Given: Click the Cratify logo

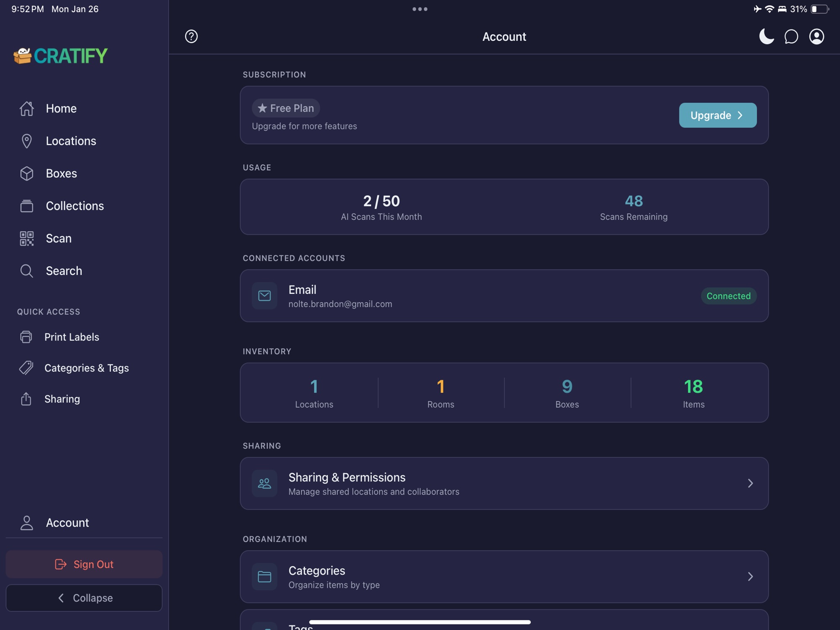Looking at the screenshot, I should 61,55.
